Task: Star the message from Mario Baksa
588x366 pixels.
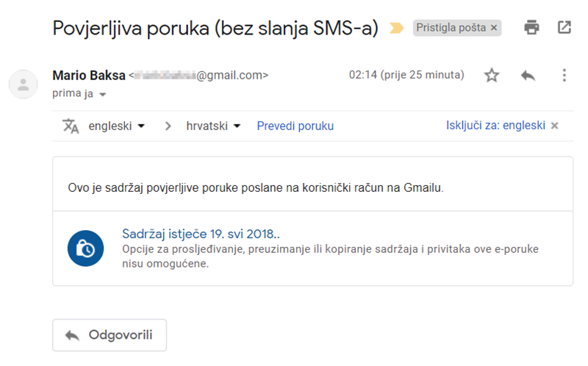Action: pyautogui.click(x=492, y=75)
